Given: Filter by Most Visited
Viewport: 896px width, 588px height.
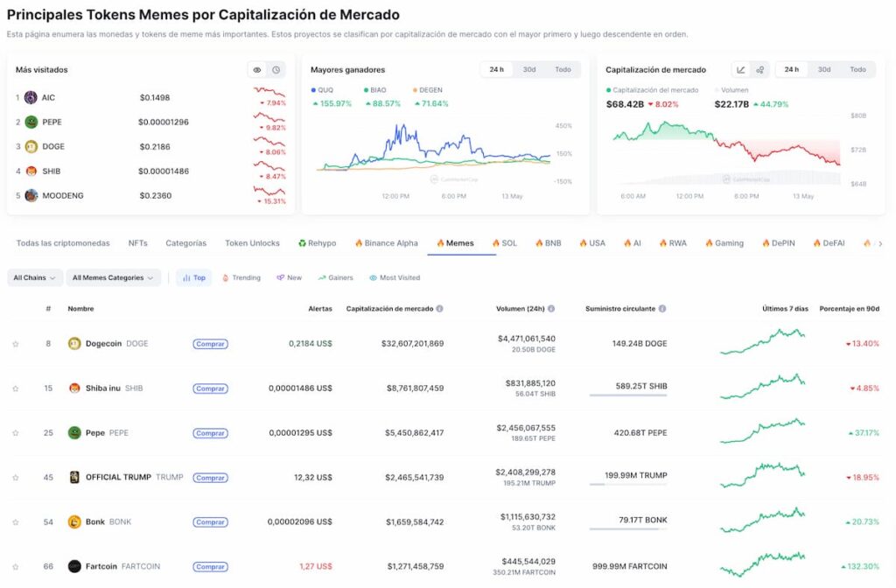Looking at the screenshot, I should [x=395, y=277].
